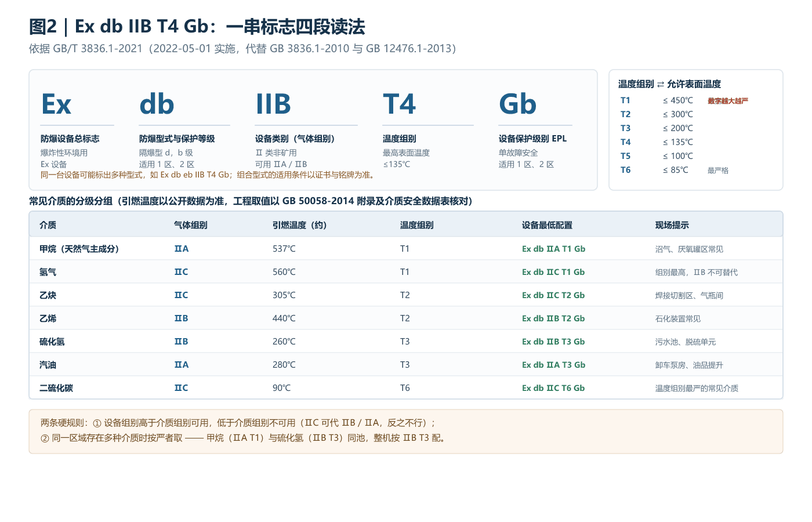
Task: Click the ignition temperature '537℃'
Action: pos(284,249)
